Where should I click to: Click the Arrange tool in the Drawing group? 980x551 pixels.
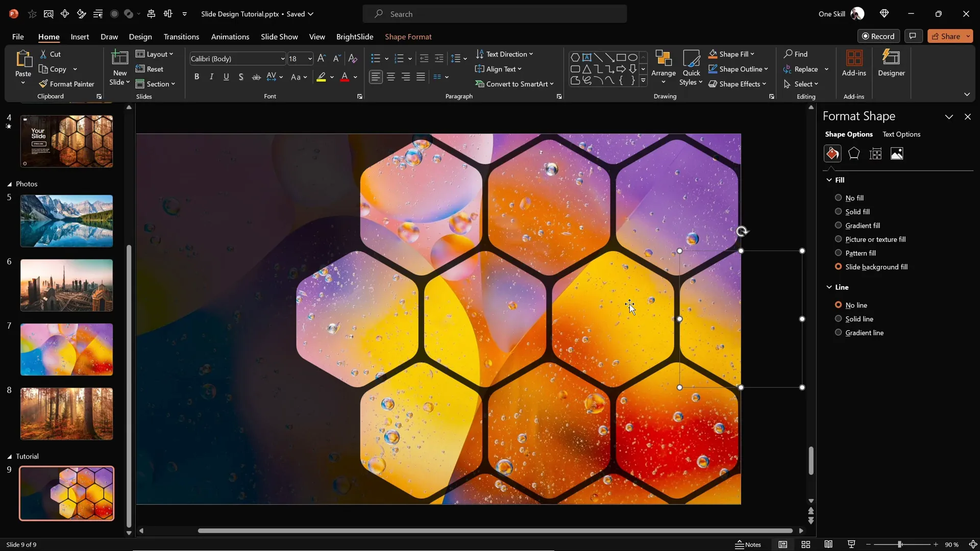[x=664, y=65]
